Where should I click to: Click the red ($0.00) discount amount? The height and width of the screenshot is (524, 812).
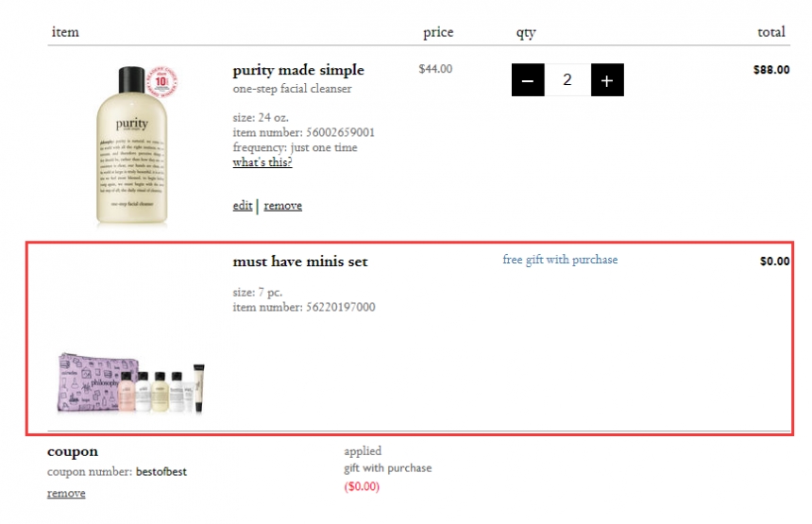(362, 486)
